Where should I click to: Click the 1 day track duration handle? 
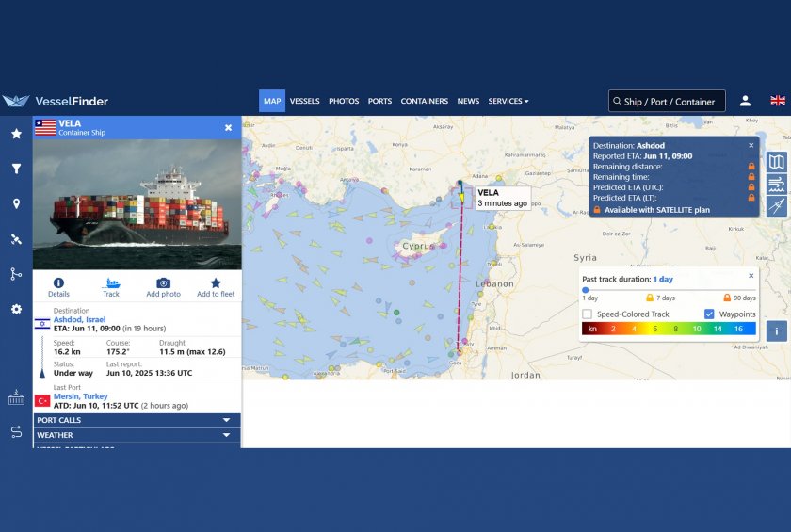(x=585, y=290)
